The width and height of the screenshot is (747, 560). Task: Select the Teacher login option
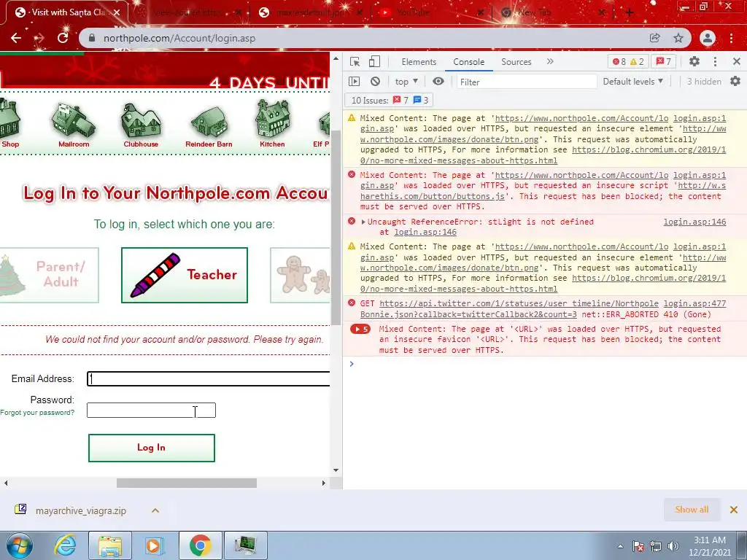click(185, 275)
